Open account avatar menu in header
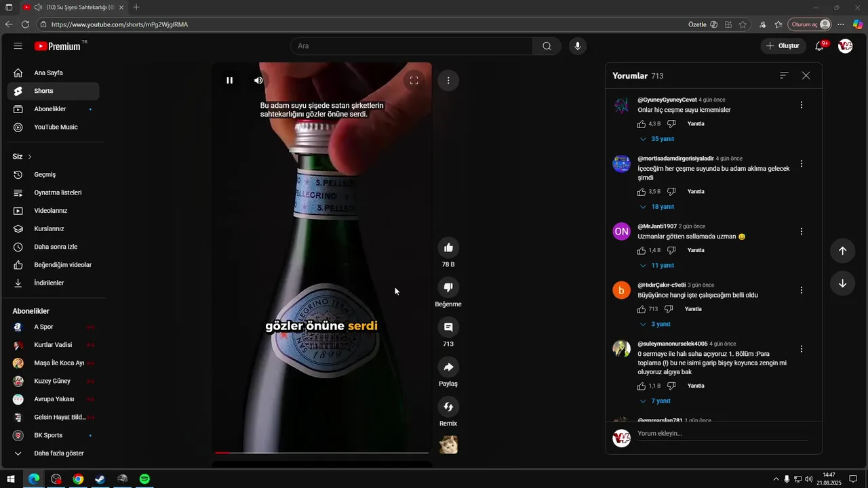This screenshot has height=488, width=868. 845,46
